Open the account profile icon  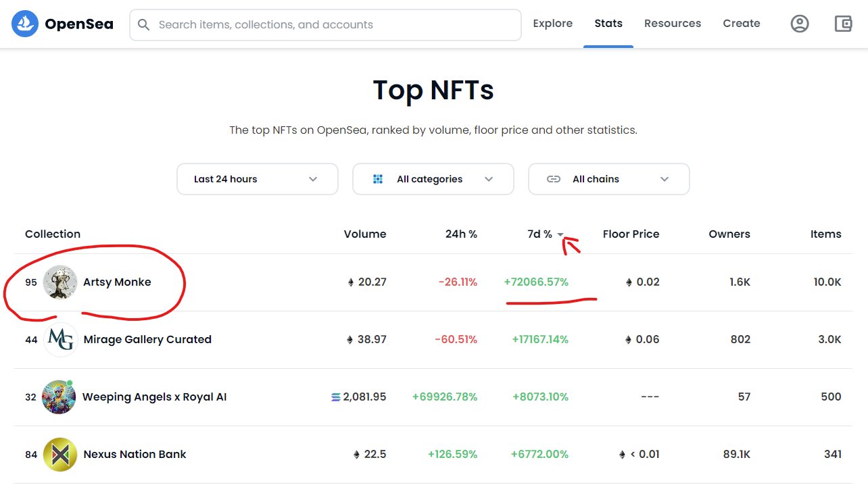[800, 24]
